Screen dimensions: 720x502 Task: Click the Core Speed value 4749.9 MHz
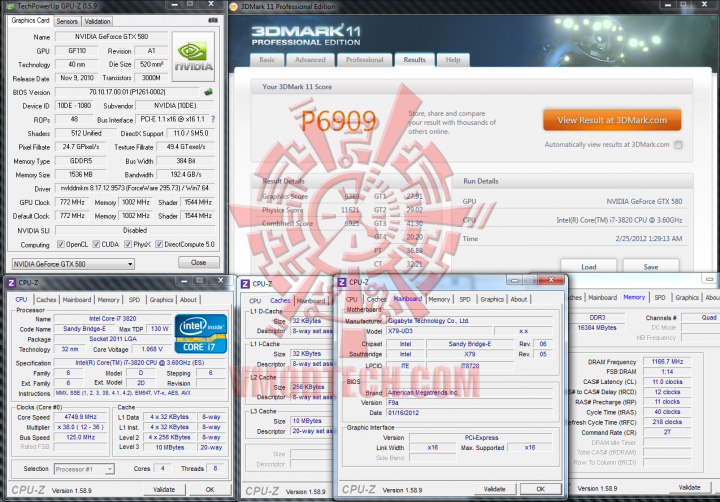(81, 417)
